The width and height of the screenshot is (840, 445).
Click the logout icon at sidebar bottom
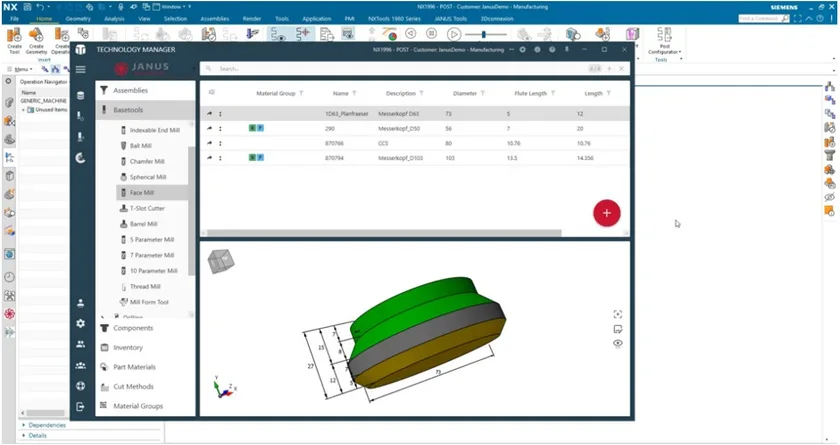pyautogui.click(x=80, y=406)
